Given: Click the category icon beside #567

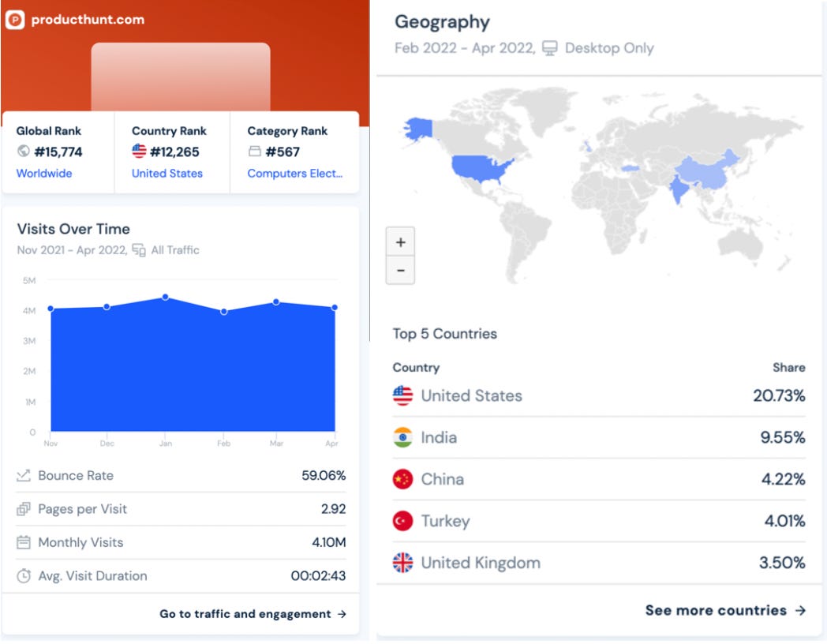Looking at the screenshot, I should 255,152.
